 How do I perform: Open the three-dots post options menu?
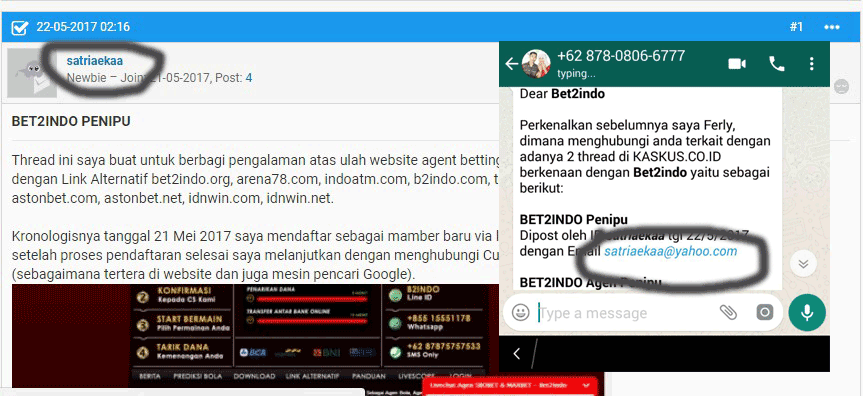(832, 27)
